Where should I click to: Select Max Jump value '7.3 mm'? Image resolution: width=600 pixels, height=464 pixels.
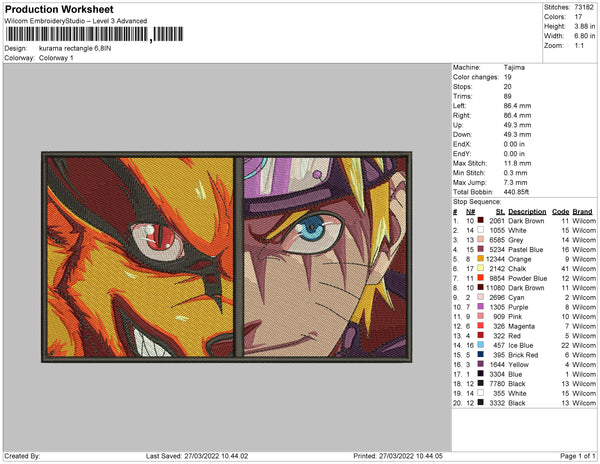[515, 182]
